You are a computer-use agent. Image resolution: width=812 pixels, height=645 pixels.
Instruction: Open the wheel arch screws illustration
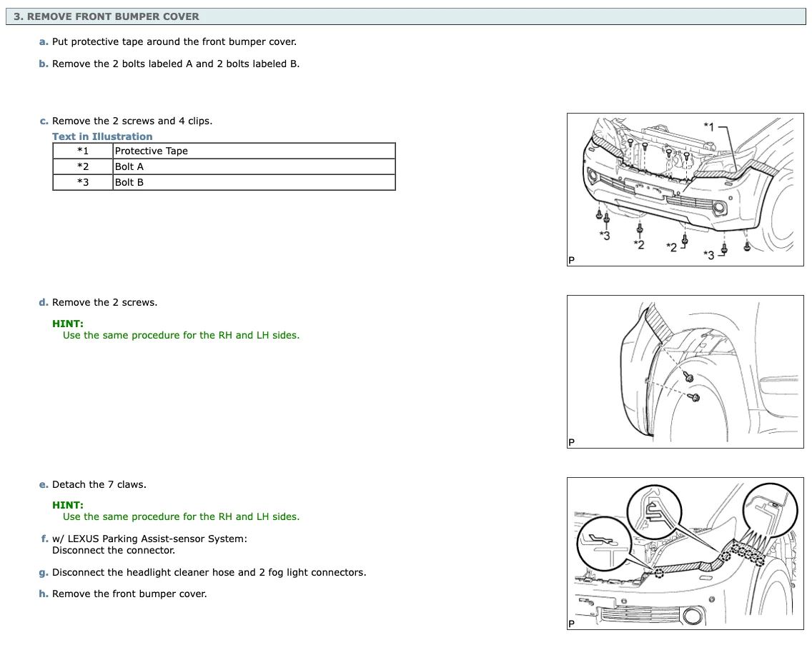click(x=685, y=371)
